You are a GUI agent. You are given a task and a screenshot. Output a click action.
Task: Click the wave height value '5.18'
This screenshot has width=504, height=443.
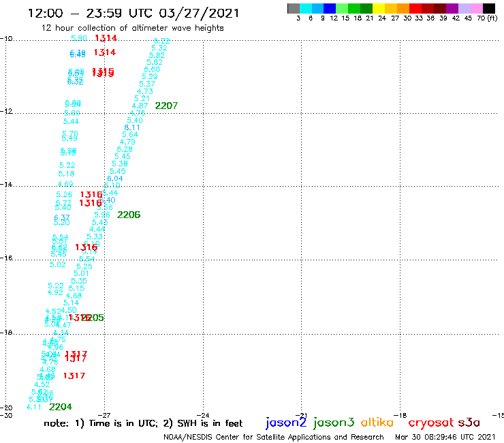pyautogui.click(x=66, y=174)
